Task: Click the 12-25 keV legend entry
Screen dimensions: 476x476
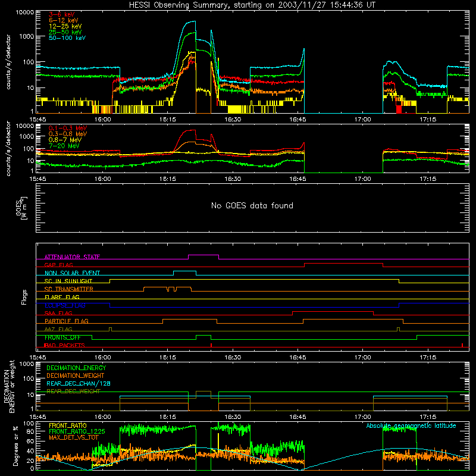Action: [x=65, y=26]
